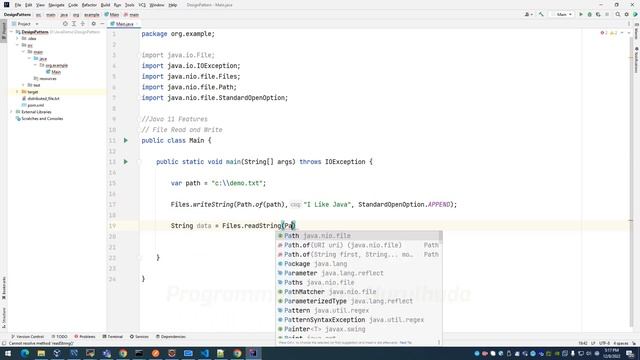Open the Navigate menu

(x=56, y=5)
